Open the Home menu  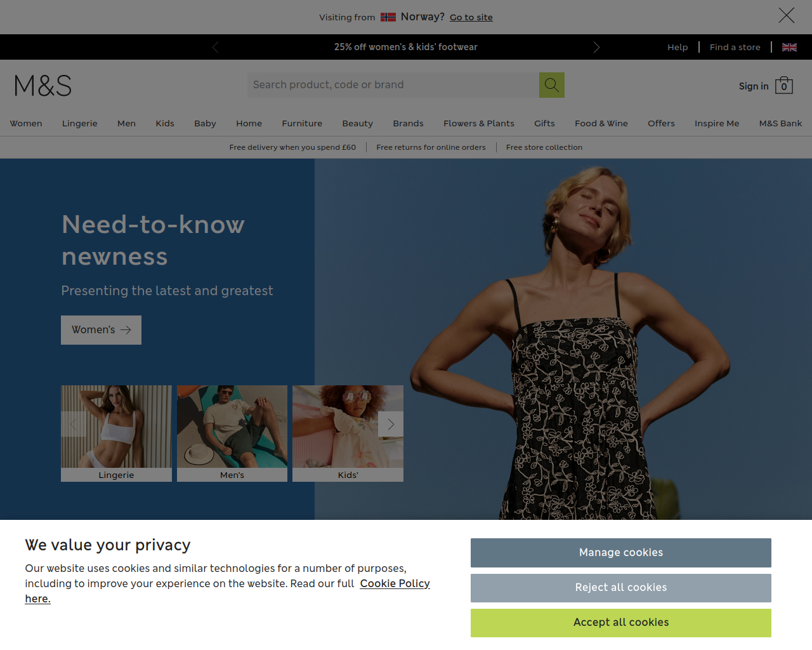click(249, 123)
